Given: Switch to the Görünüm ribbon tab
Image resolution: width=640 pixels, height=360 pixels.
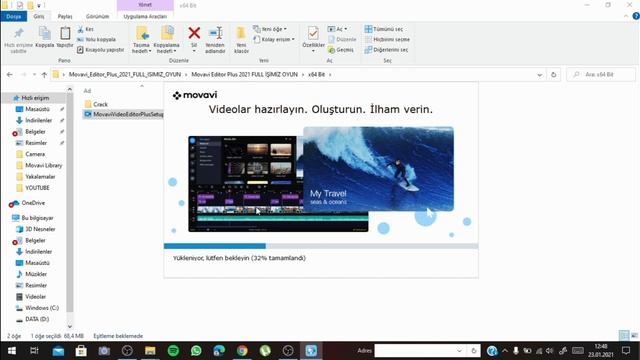Looking at the screenshot, I should point(98,16).
